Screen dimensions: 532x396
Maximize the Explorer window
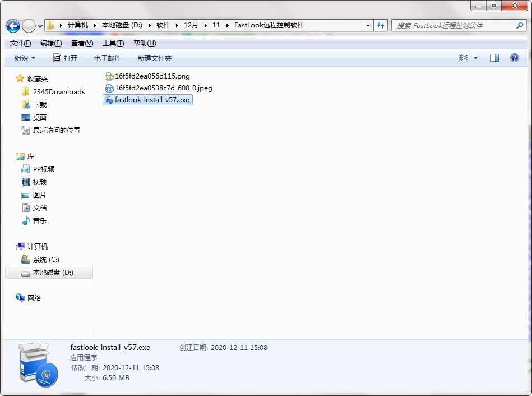[494, 6]
